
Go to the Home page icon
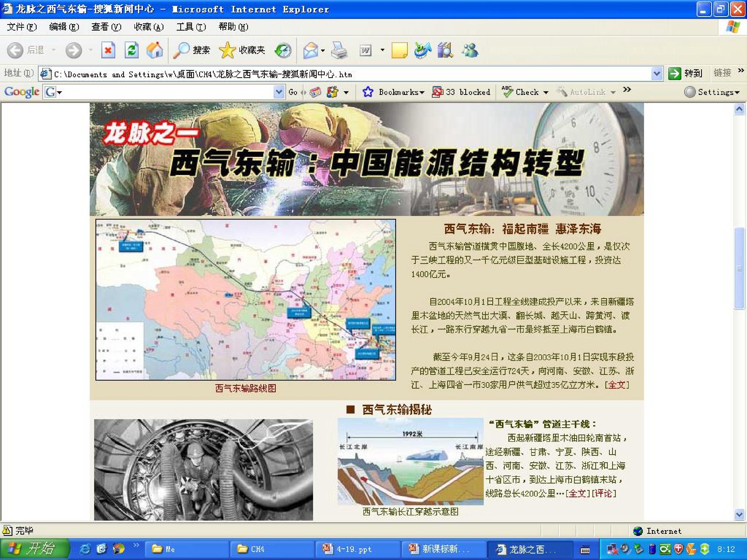pyautogui.click(x=155, y=51)
